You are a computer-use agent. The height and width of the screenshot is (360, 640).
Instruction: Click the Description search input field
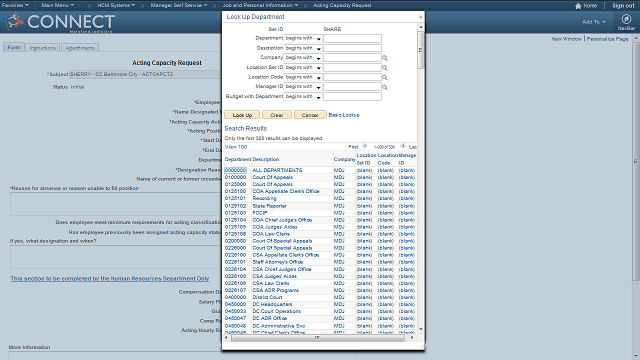tap(352, 48)
